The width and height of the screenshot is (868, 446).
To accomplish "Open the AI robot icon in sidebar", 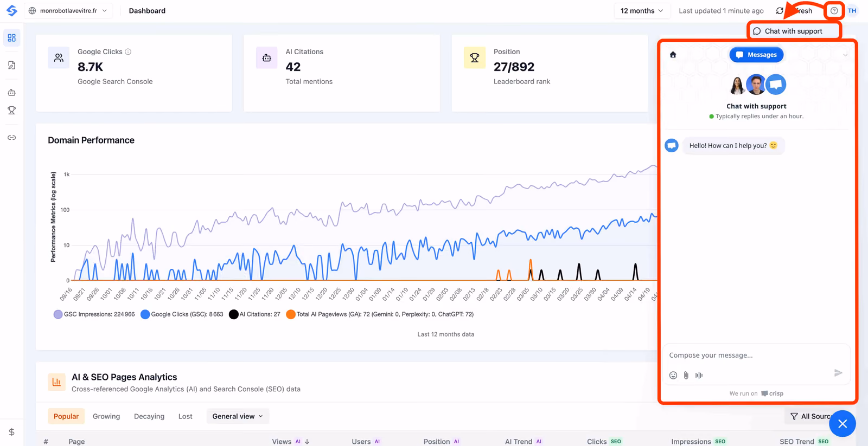I will 11,93.
